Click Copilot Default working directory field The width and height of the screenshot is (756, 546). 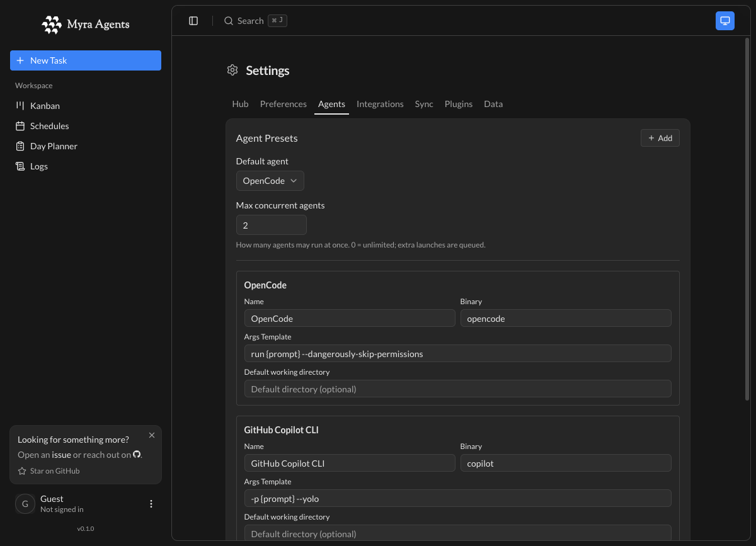coord(458,533)
